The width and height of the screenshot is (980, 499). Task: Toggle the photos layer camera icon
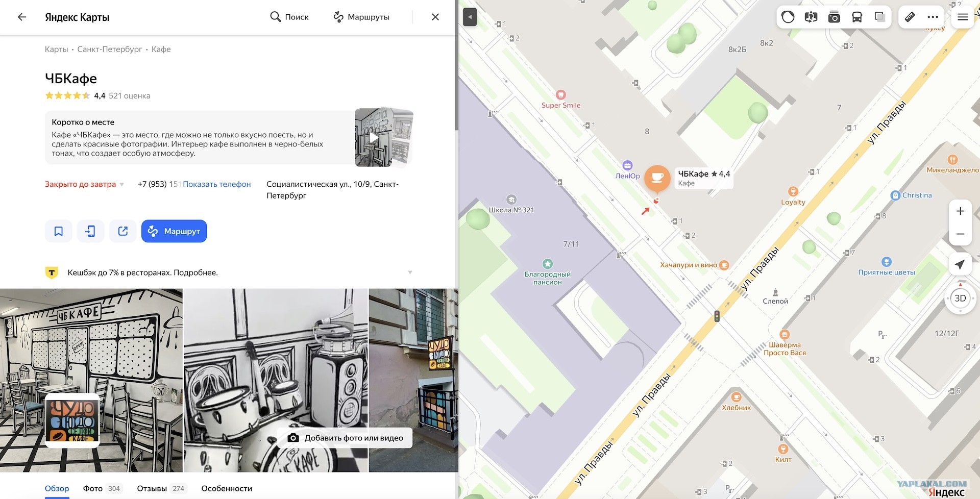tap(834, 17)
